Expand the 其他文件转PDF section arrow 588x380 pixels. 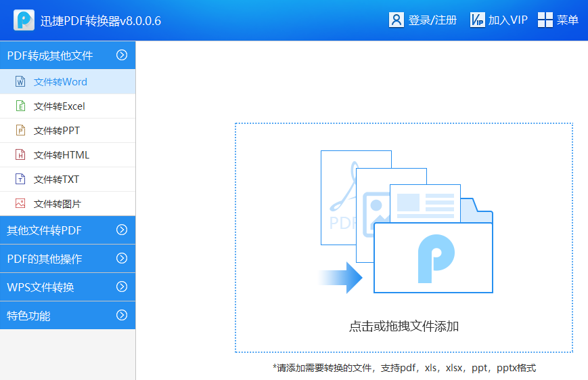(x=122, y=230)
